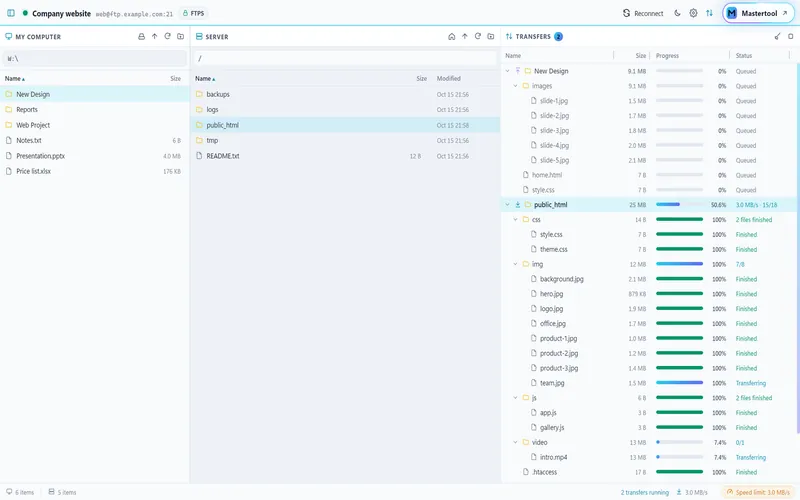Open the Mastertool link button
The width and height of the screenshot is (800, 500).
[759, 13]
